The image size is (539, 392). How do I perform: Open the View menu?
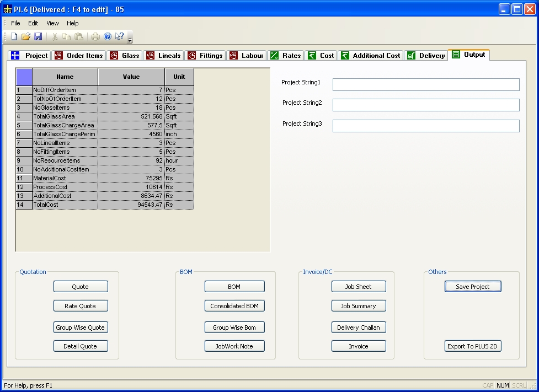[x=52, y=23]
